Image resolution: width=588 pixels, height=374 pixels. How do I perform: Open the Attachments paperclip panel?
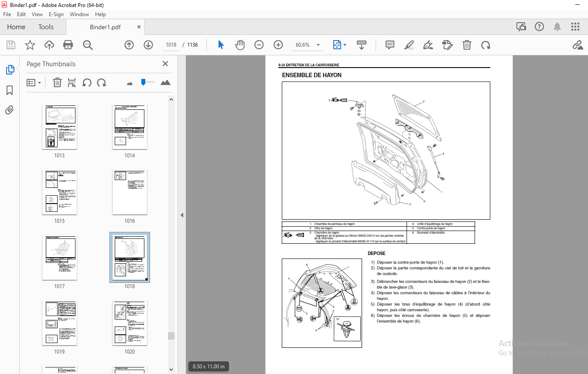(x=10, y=110)
